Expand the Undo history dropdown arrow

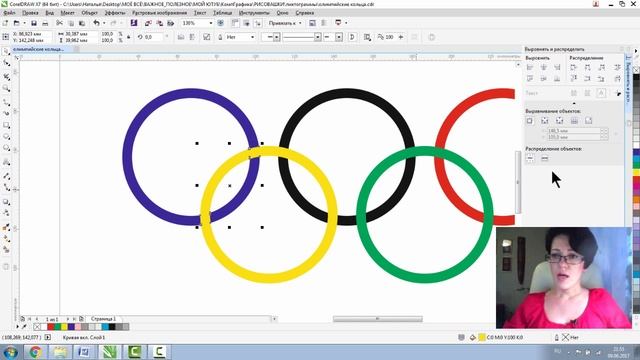(x=104, y=23)
